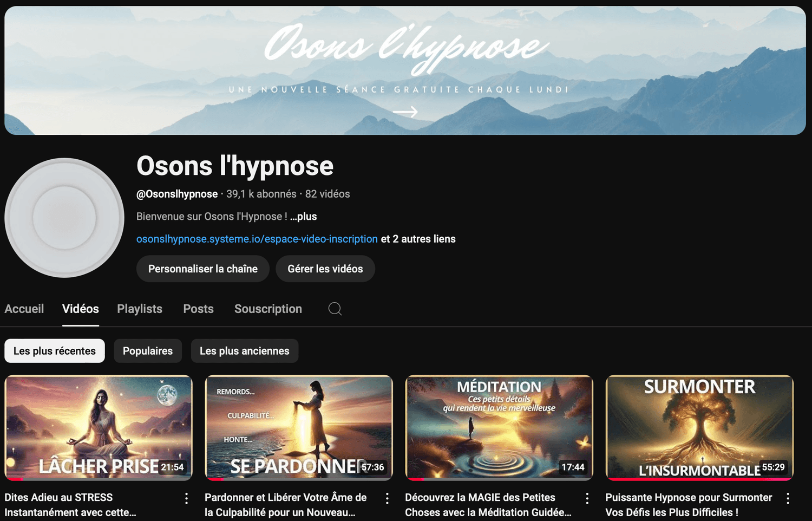
Task: Click the 55:29 duration badge
Action: pos(774,467)
